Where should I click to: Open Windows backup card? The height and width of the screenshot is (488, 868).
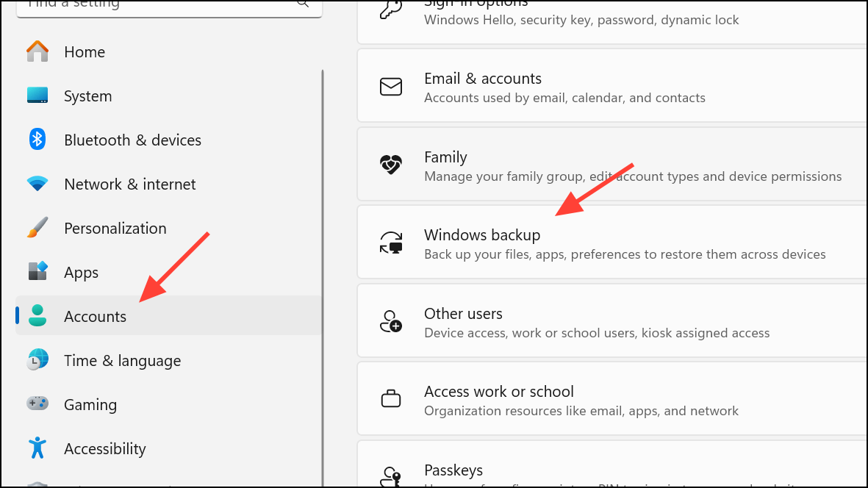[x=612, y=243]
